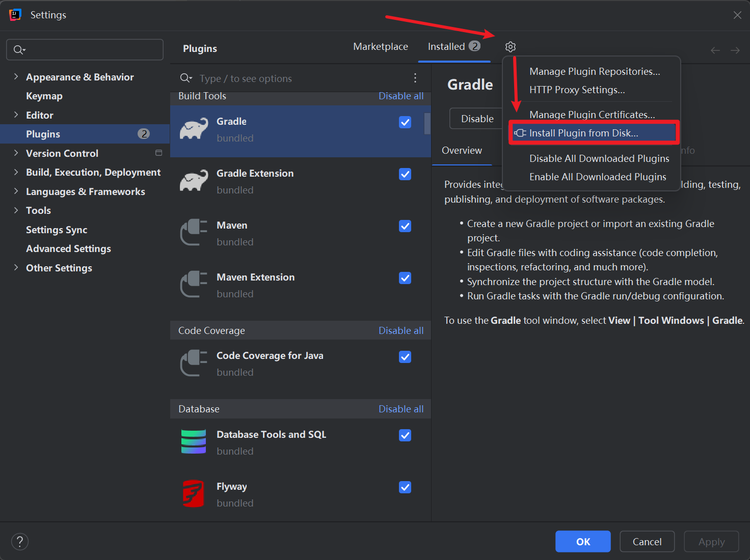Image resolution: width=750 pixels, height=560 pixels.
Task: Expand Languages & Frameworks node
Action: (16, 191)
